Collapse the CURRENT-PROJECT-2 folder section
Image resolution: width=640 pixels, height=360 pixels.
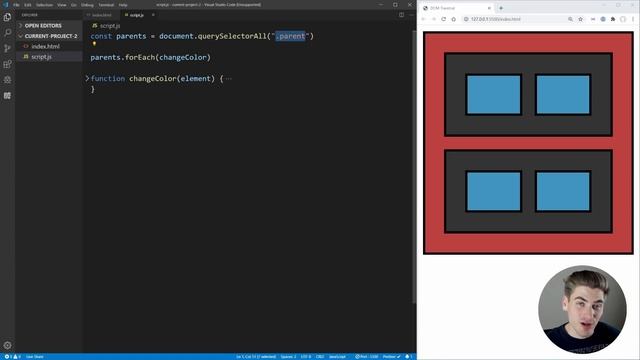coord(49,36)
